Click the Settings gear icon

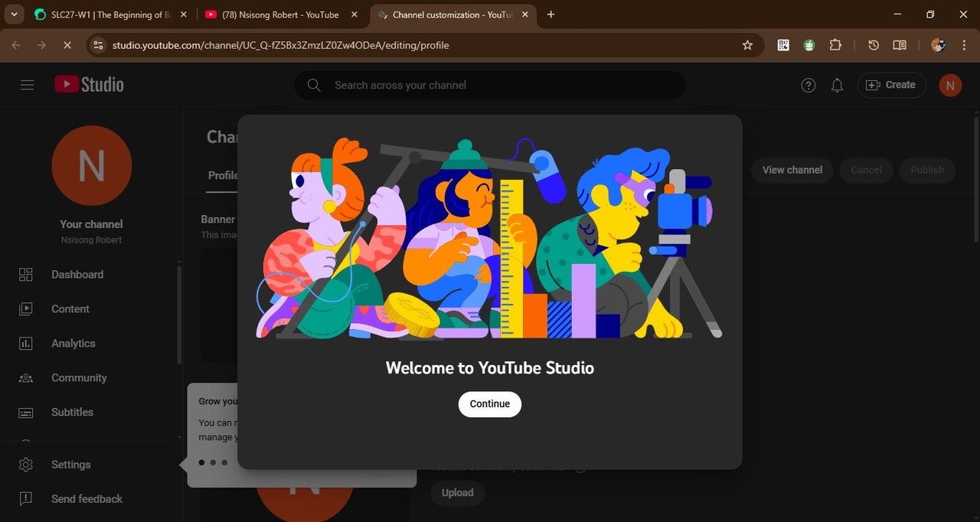(26, 465)
